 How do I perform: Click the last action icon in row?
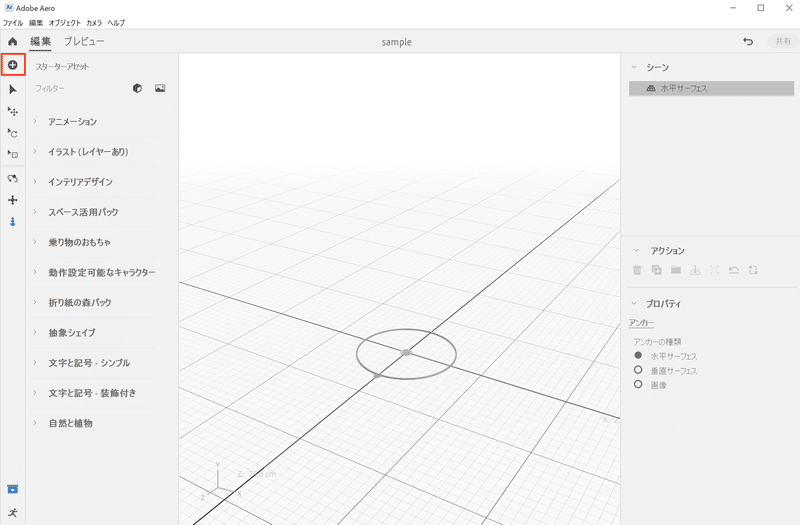pos(753,270)
